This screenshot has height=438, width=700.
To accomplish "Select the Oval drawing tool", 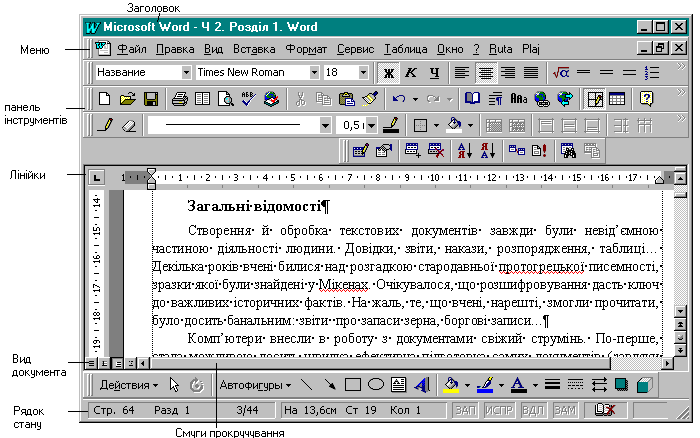I will click(376, 384).
